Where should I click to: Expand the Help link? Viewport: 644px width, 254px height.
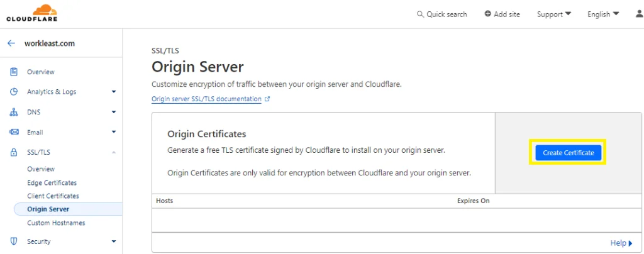(621, 243)
